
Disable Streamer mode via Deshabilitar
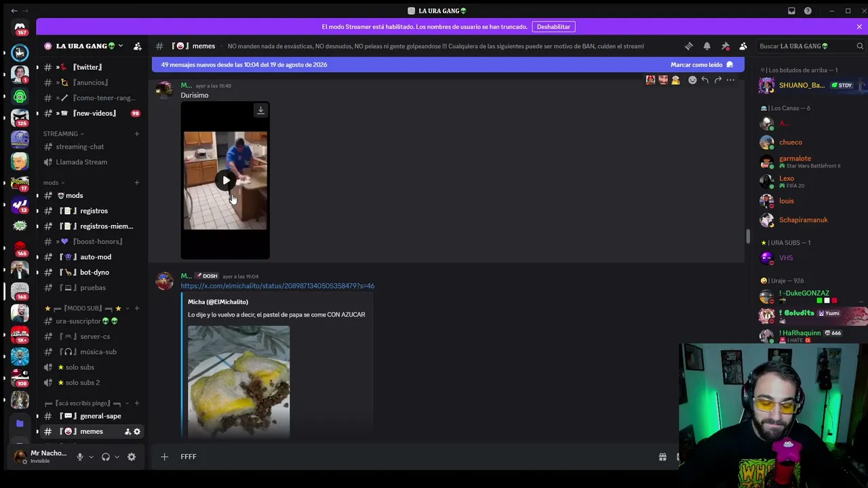pos(553,26)
